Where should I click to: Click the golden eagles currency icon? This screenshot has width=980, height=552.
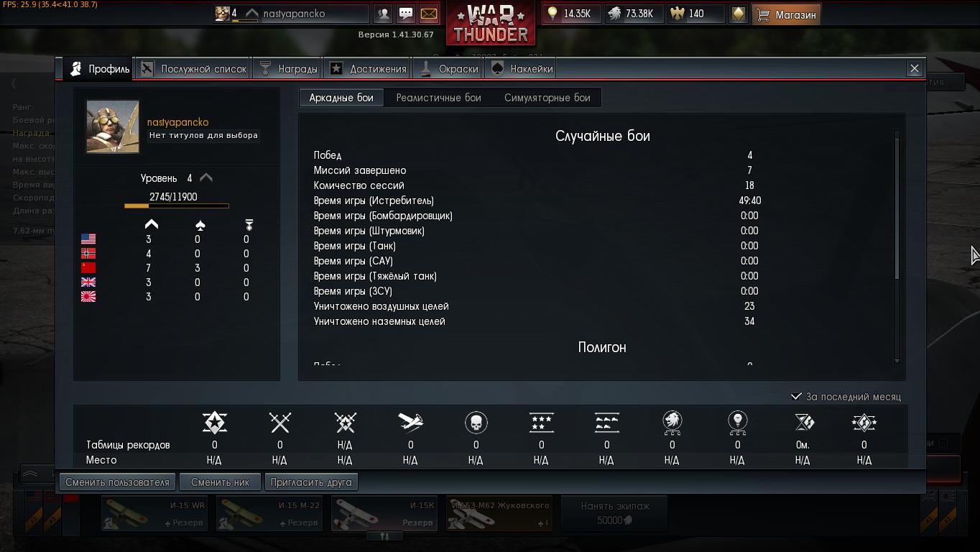tap(676, 14)
